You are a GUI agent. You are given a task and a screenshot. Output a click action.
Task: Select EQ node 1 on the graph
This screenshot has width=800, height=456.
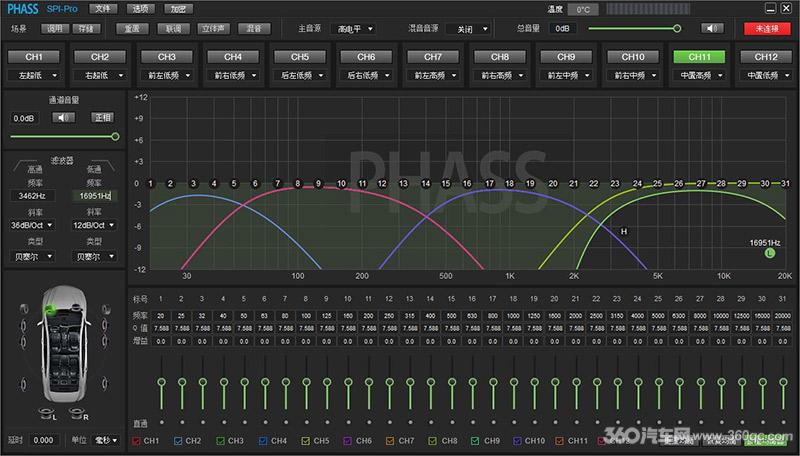[x=151, y=184]
